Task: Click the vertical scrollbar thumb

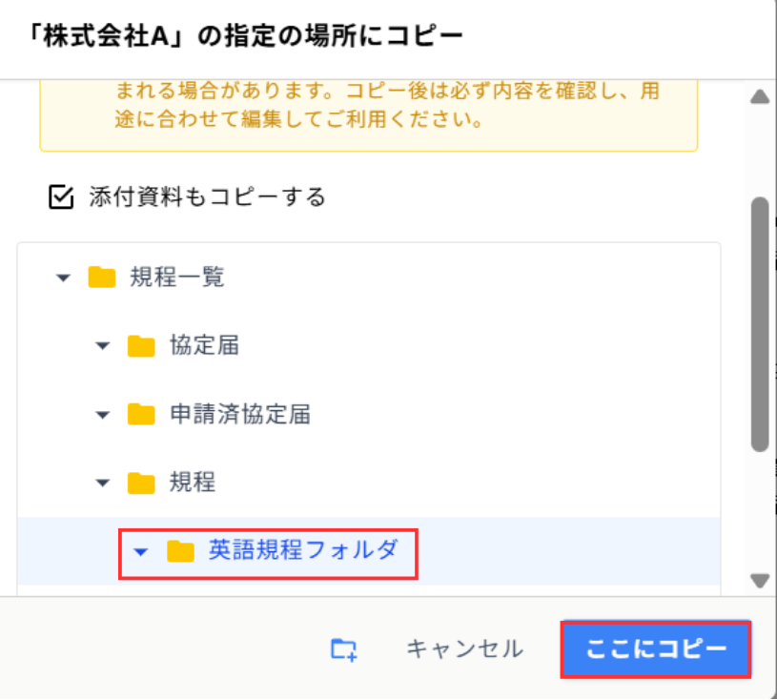Action: (760, 324)
